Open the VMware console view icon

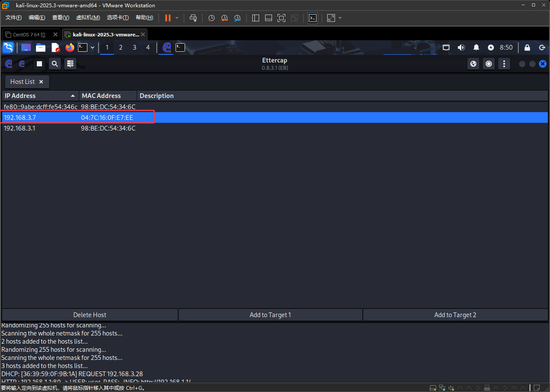coord(313,18)
